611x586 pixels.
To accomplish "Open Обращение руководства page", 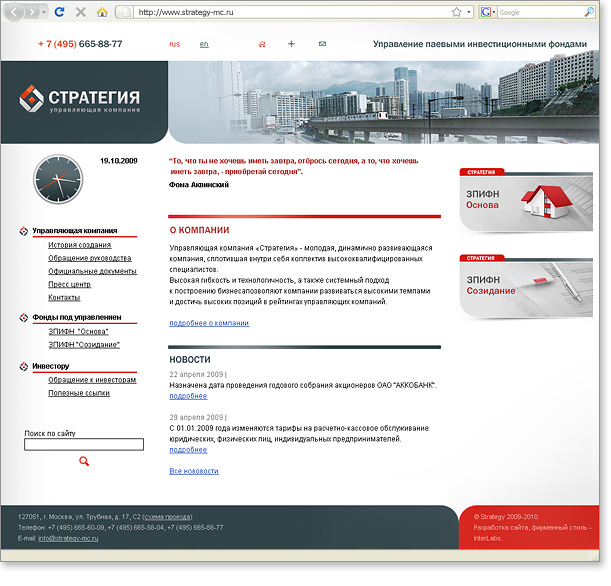I will (x=90, y=258).
